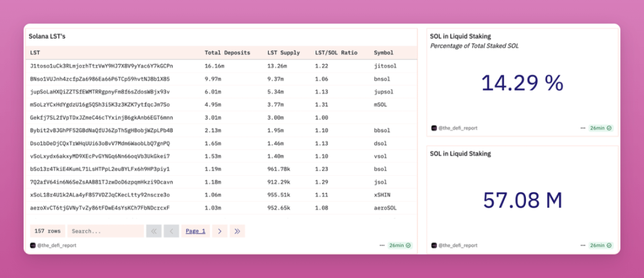Click author avatar in Solana LST's table footer
This screenshot has width=644, height=278.
(33, 245)
